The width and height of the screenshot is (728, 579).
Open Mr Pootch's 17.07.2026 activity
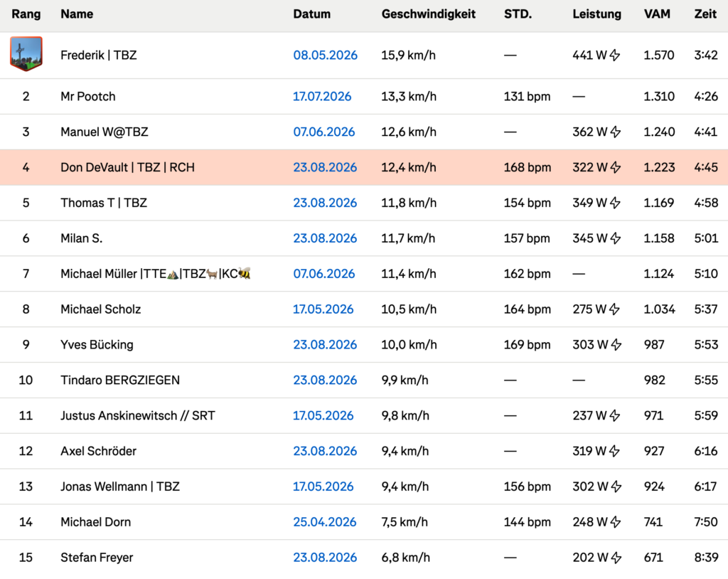[322, 96]
